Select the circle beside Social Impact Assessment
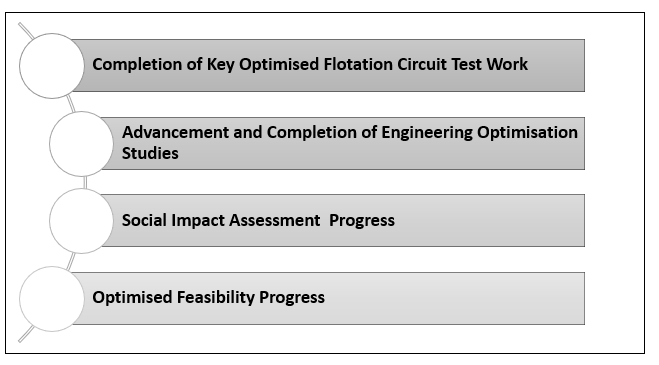Image resolution: width=659 pixels, height=365 pixels. 82,221
